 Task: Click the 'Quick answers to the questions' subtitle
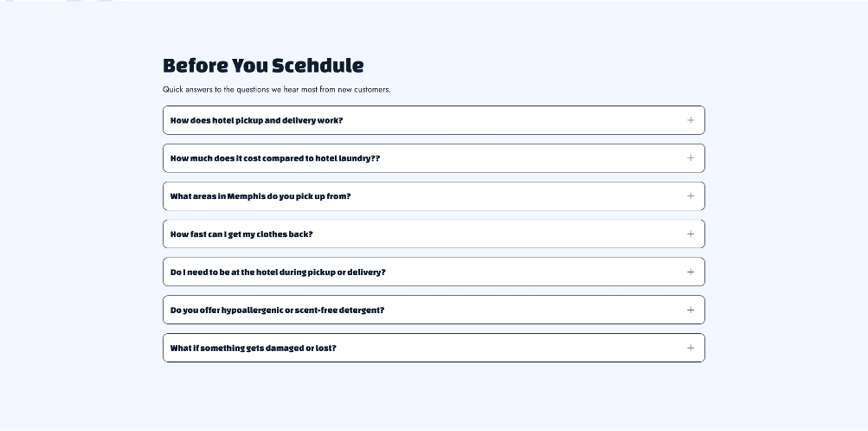coord(277,89)
